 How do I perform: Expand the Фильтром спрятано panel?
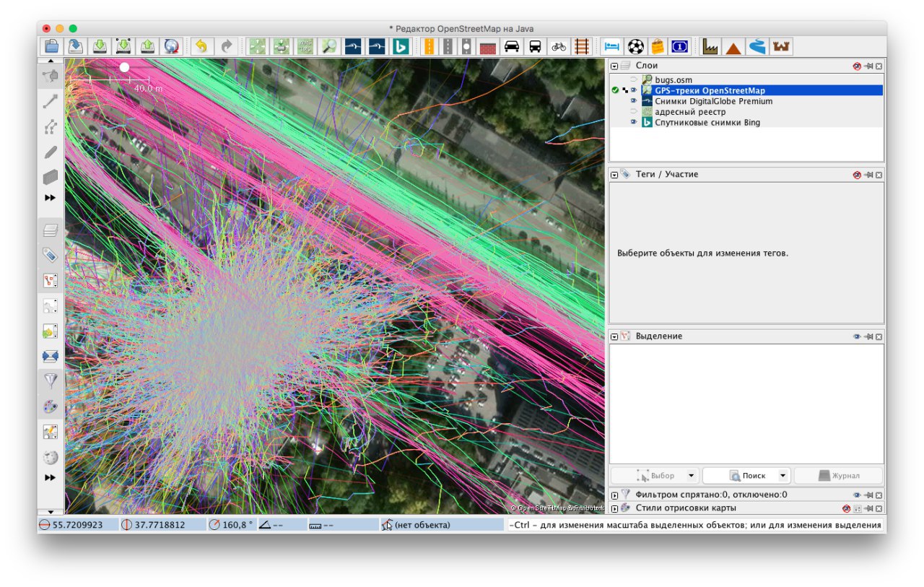pos(614,495)
